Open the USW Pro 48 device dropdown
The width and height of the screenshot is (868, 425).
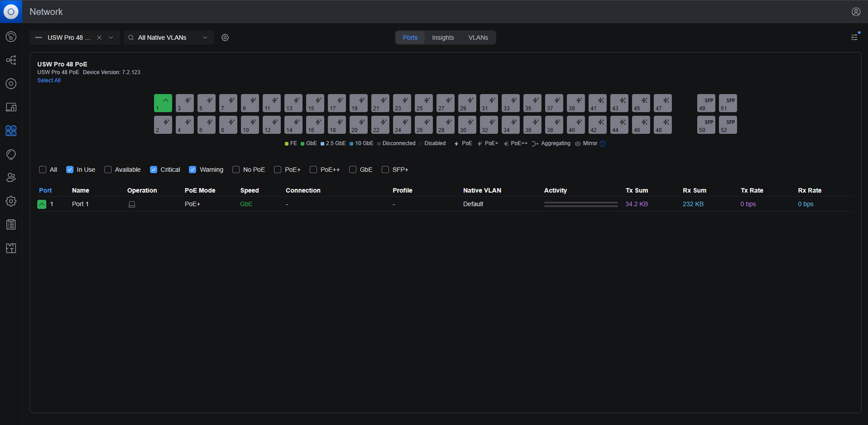[x=75, y=38]
